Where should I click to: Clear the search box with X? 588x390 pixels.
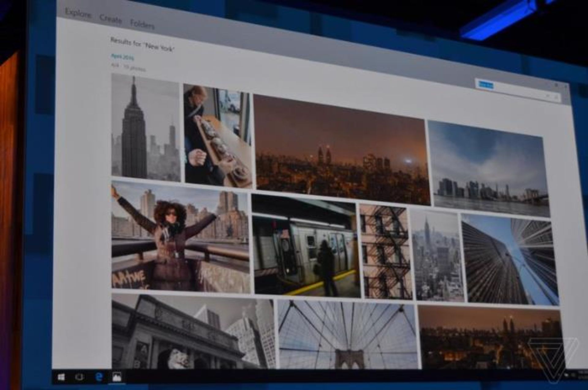[x=547, y=96]
